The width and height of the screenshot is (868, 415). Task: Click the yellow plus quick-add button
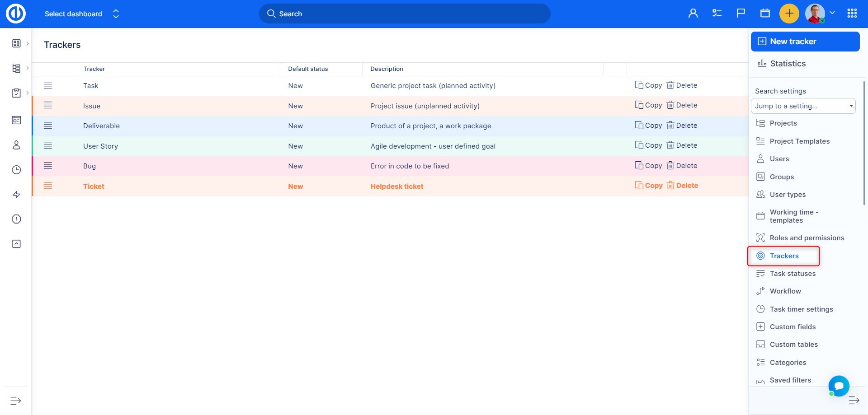pyautogui.click(x=789, y=14)
